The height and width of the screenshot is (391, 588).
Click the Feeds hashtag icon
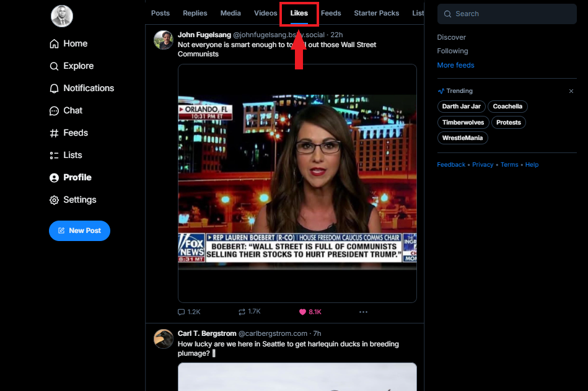tap(54, 133)
